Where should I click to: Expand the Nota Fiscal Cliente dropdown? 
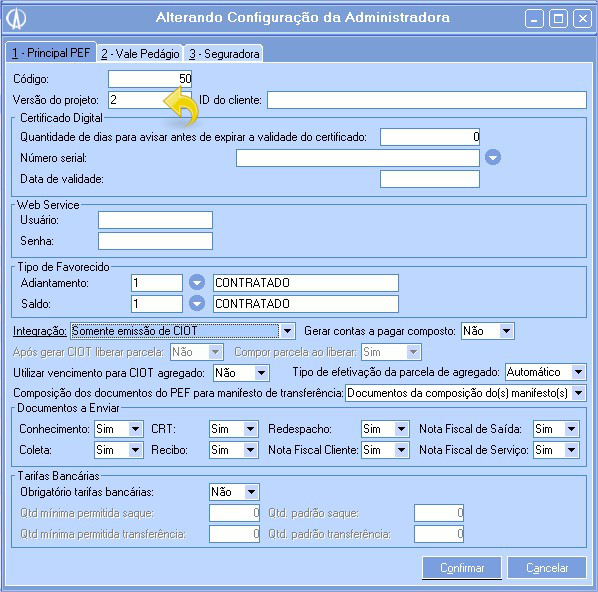pos(401,450)
